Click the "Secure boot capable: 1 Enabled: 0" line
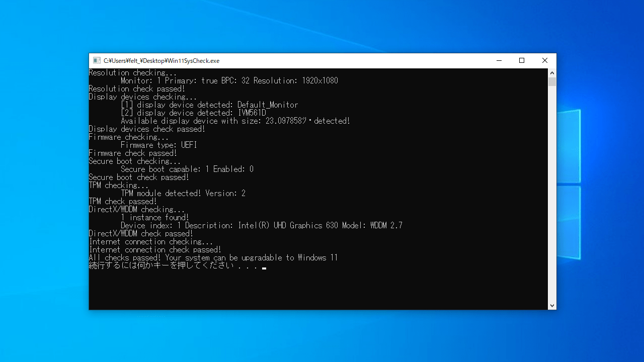This screenshot has width=644, height=362. pyautogui.click(x=187, y=169)
